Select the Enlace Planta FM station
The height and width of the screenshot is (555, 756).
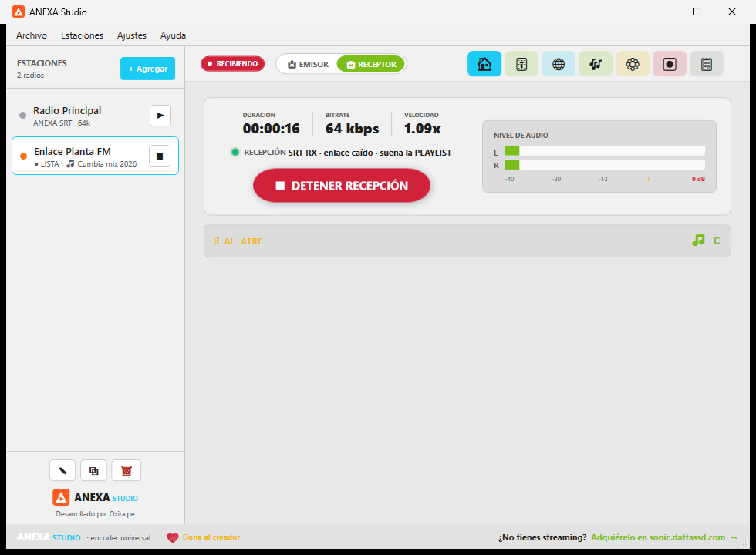coord(95,156)
